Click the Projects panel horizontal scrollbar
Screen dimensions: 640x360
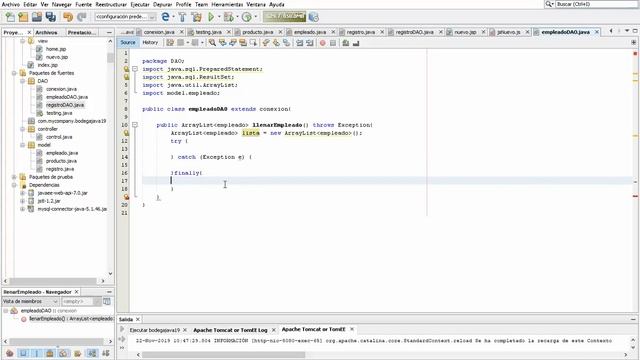tap(53, 281)
